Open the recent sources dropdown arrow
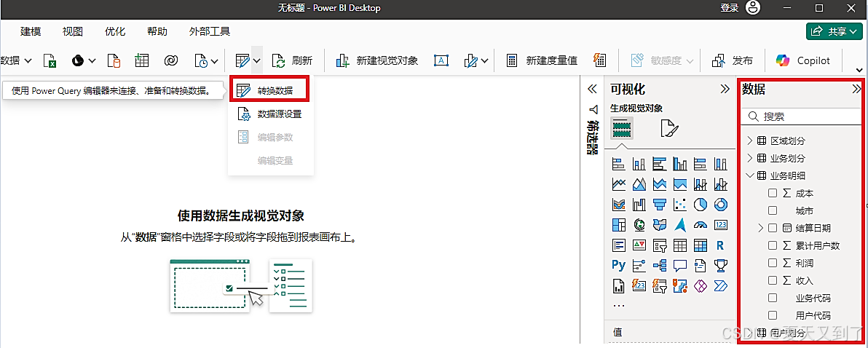The width and height of the screenshot is (868, 348). [x=216, y=61]
